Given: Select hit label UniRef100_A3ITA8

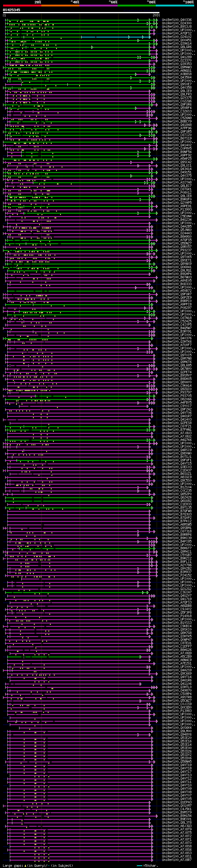Looking at the screenshot, I should click(x=177, y=182).
